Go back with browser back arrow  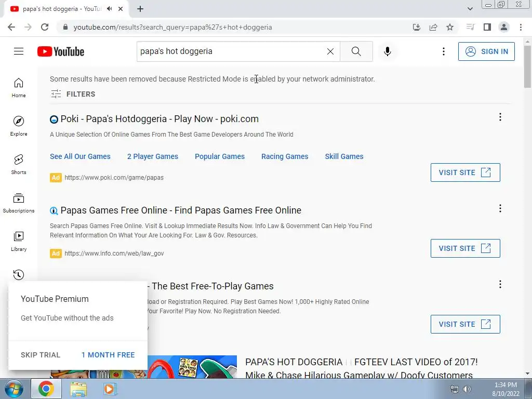11,27
